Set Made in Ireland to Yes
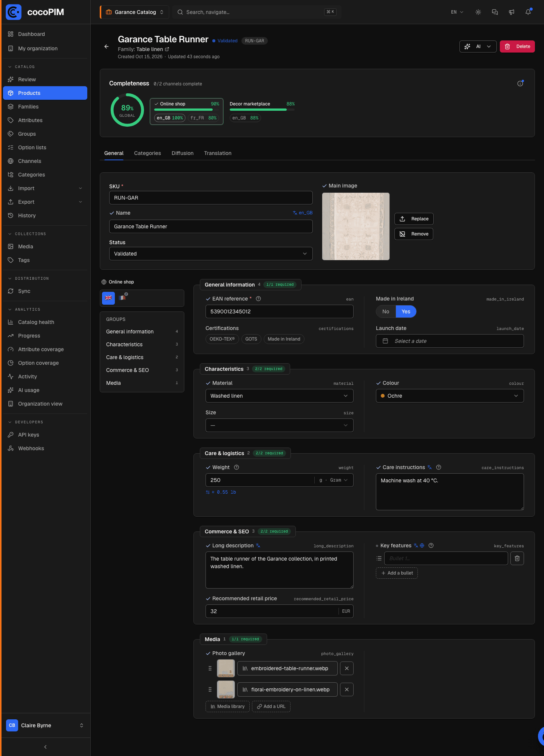This screenshot has width=544, height=756. tap(406, 311)
